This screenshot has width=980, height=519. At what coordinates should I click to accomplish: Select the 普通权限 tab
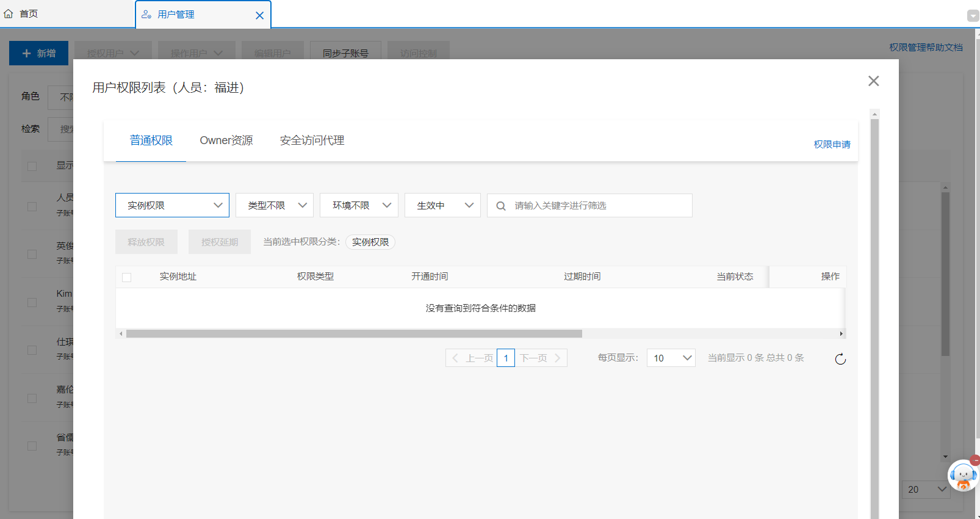click(151, 140)
